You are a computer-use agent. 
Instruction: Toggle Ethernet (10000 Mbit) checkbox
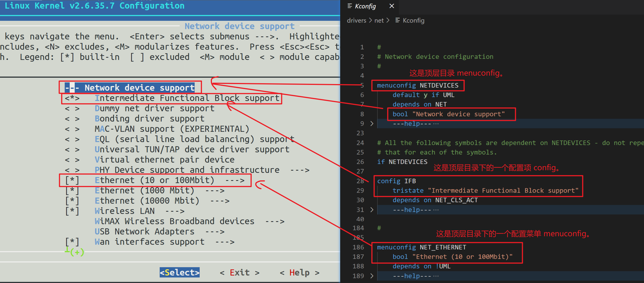[72, 201]
